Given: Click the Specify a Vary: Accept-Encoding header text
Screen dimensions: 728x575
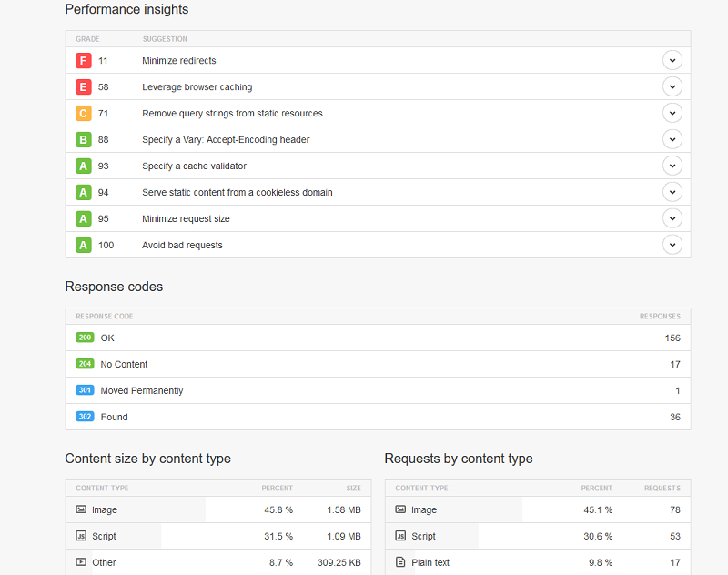Looking at the screenshot, I should (226, 140).
